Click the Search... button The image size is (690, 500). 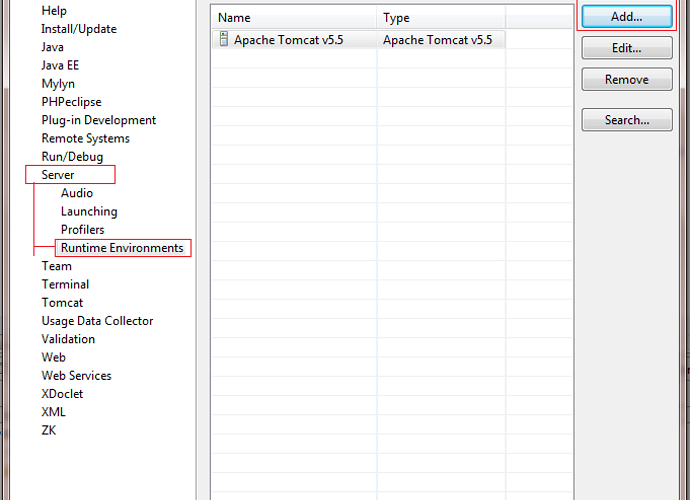tap(627, 120)
